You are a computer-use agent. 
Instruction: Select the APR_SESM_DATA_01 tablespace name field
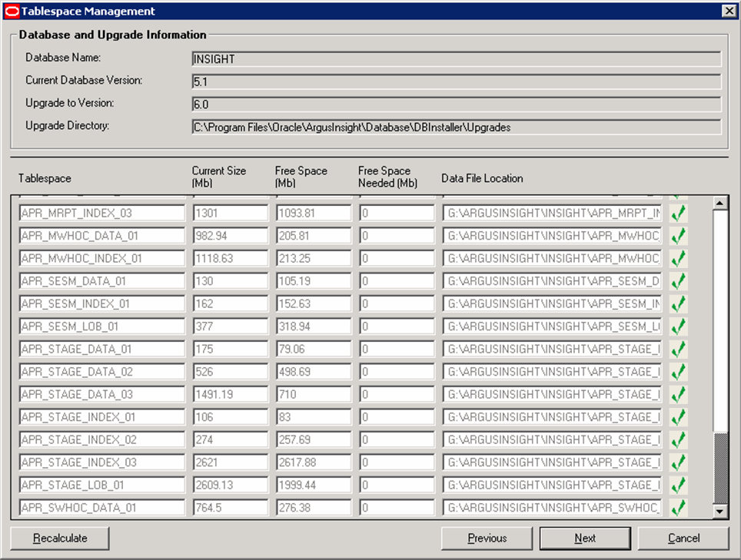coord(102,281)
